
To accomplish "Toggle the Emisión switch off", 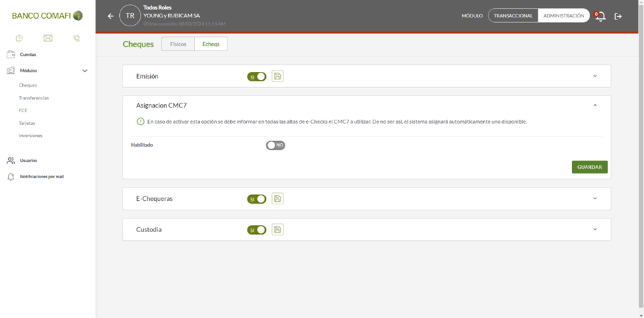I will (256, 77).
